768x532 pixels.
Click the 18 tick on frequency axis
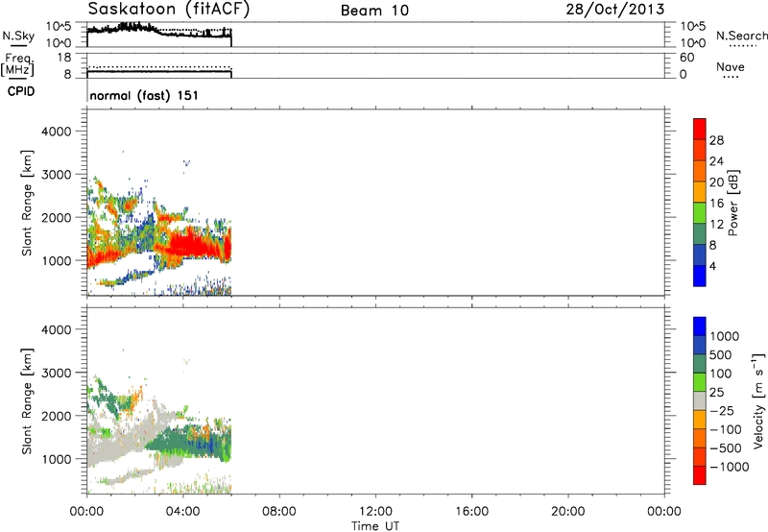coord(64,58)
